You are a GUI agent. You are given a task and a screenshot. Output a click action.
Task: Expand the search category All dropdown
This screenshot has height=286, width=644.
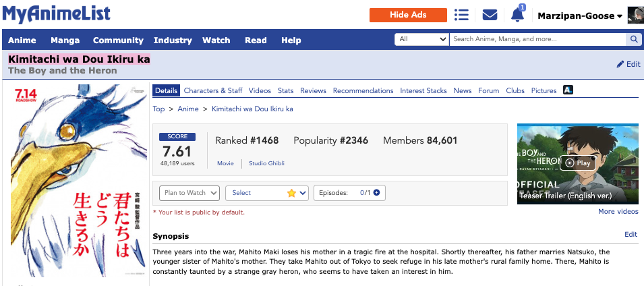(421, 40)
